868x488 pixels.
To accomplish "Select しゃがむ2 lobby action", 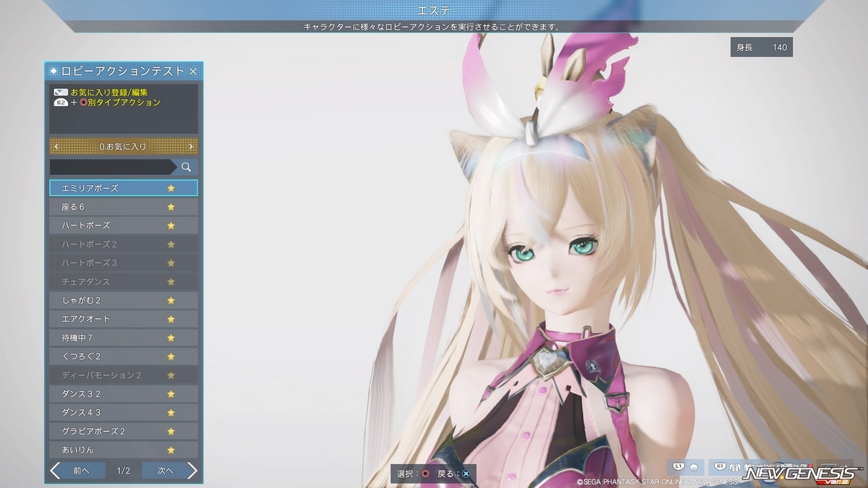I will (x=124, y=300).
